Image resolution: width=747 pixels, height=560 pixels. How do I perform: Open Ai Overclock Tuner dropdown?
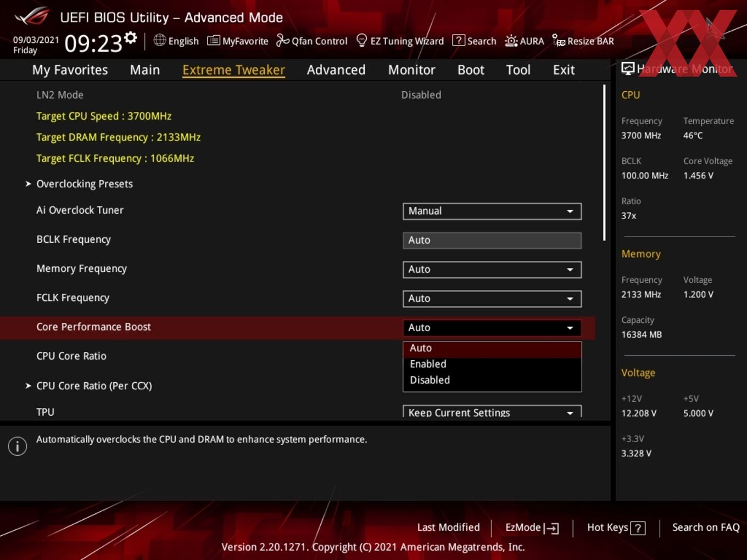coord(492,211)
